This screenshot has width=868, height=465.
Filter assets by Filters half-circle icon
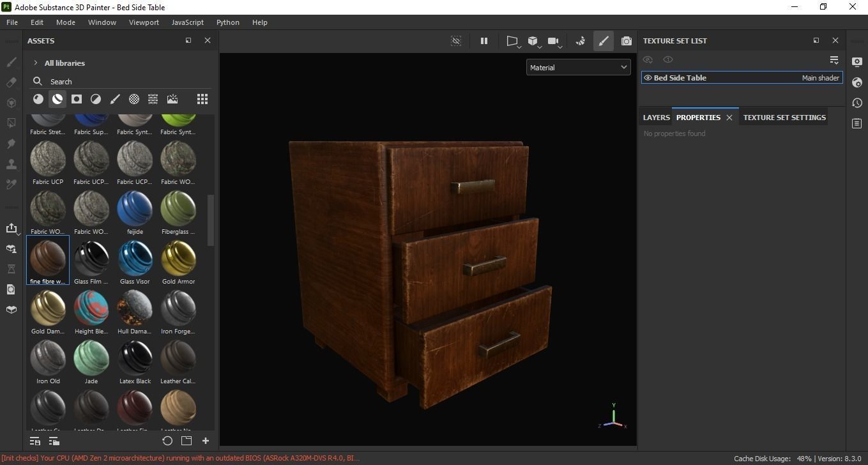click(x=96, y=99)
